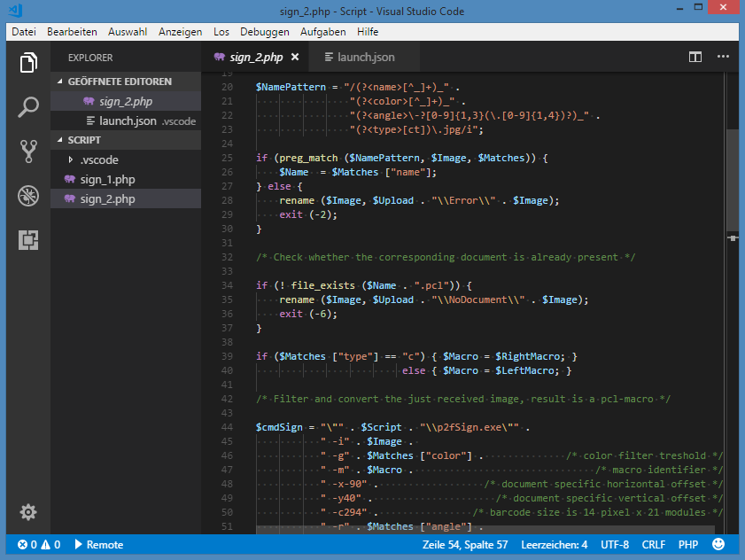
Task: Click the errors and warnings status indicator
Action: tap(39, 544)
